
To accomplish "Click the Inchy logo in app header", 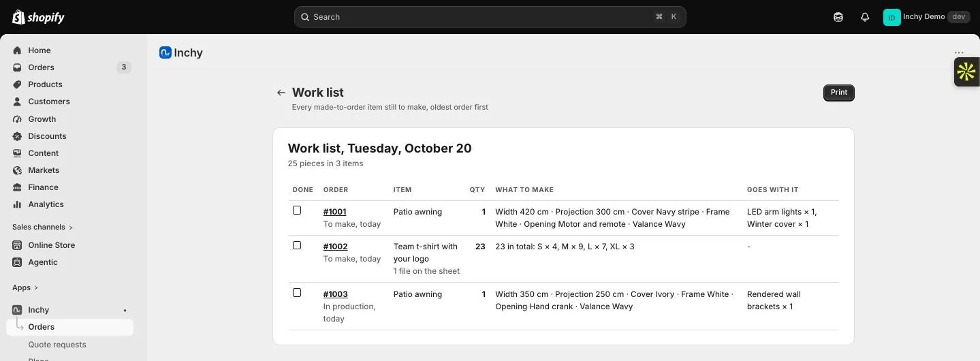I will pos(165,52).
